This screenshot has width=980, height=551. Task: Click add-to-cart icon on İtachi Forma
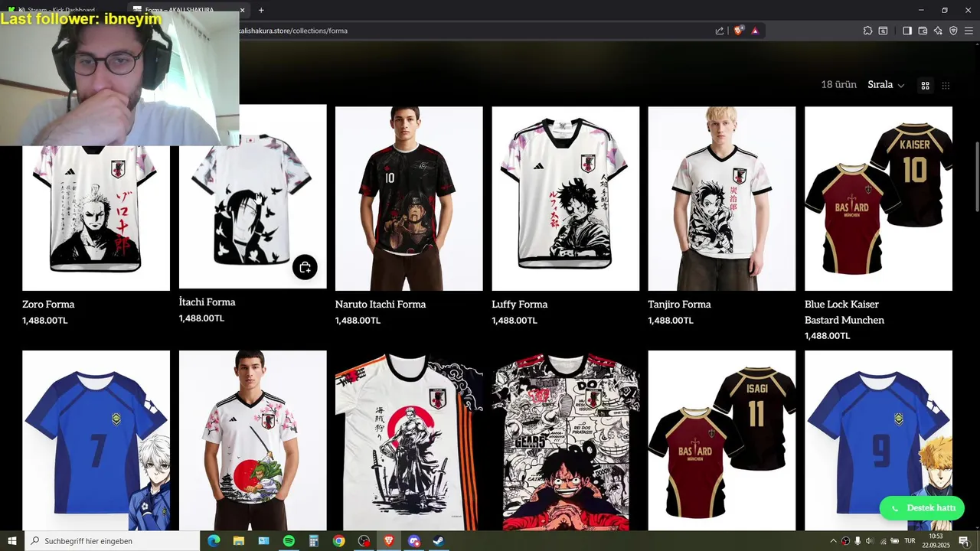[x=305, y=267]
